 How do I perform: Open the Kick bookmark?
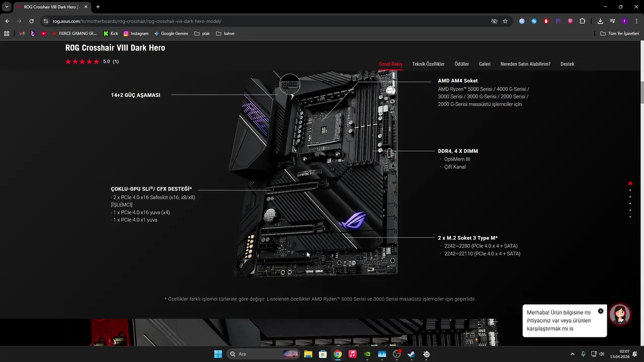(111, 34)
